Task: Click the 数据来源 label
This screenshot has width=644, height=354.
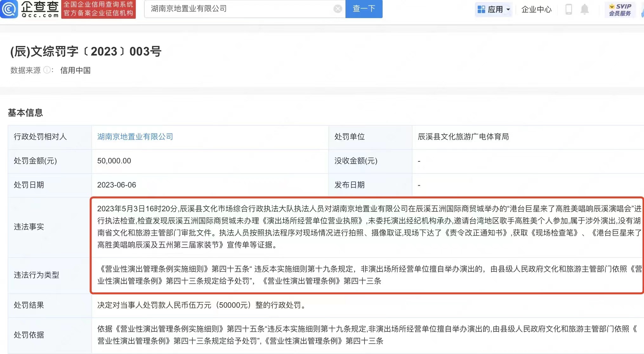Action: [25, 70]
